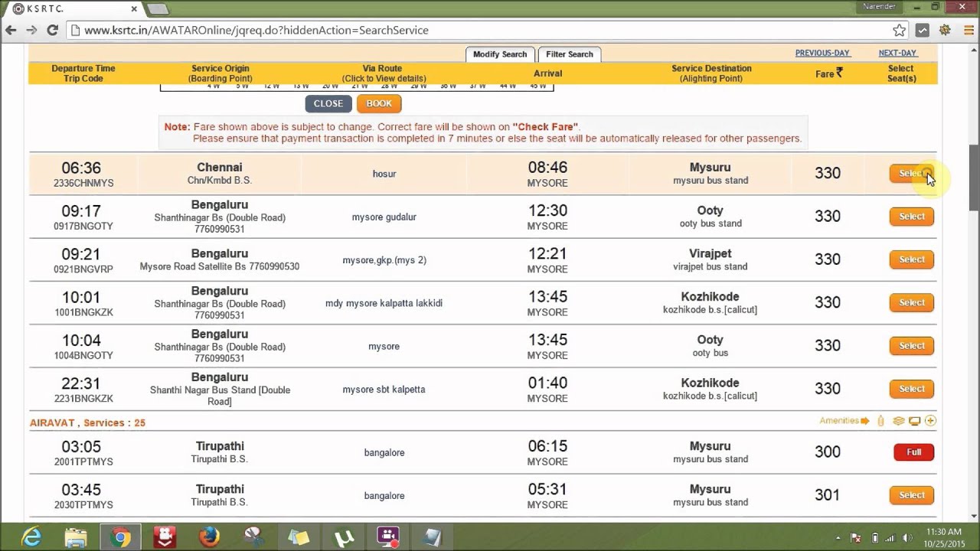This screenshot has height=551, width=980.
Task: Click the PREVIOUS-DAY link
Action: tap(822, 53)
